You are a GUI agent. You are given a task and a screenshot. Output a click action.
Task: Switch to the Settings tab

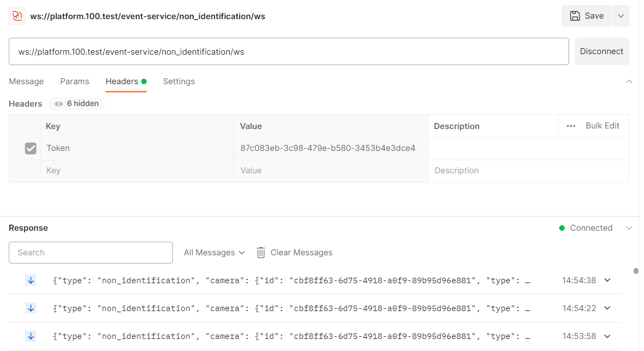(178, 81)
